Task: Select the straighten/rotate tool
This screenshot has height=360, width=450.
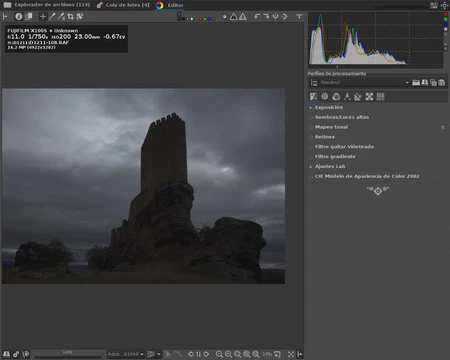Action: tap(80, 16)
